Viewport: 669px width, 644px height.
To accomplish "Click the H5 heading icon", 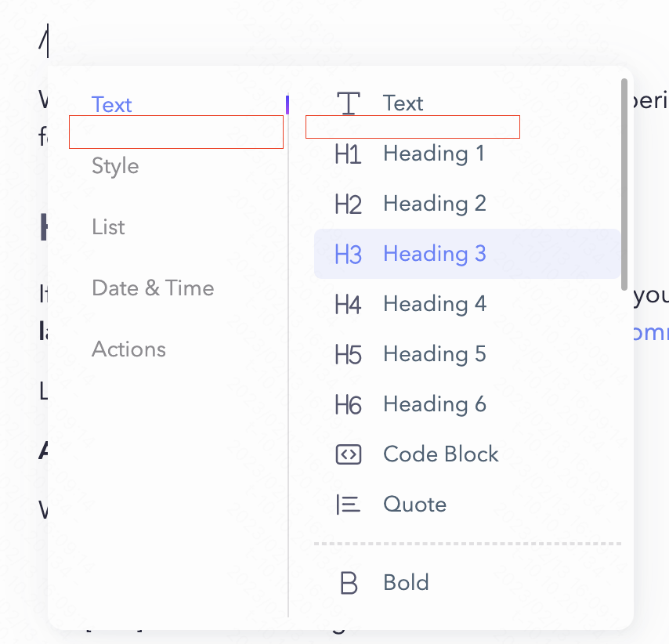I will (x=348, y=354).
